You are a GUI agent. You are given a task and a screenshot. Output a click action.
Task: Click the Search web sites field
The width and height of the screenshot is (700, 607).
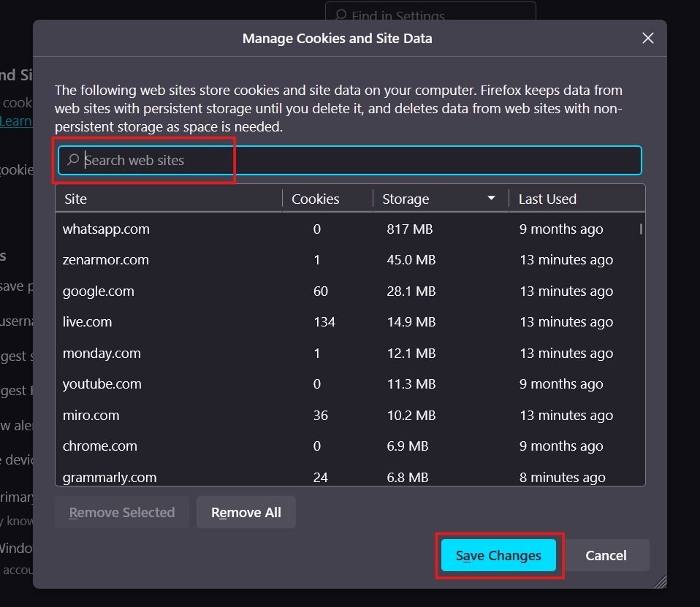[x=358, y=161]
